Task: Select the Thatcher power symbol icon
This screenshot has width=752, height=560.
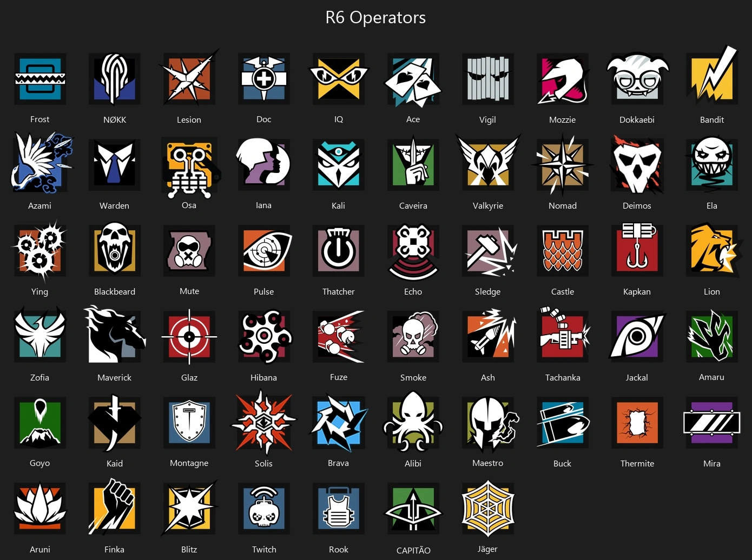Action: (x=339, y=251)
